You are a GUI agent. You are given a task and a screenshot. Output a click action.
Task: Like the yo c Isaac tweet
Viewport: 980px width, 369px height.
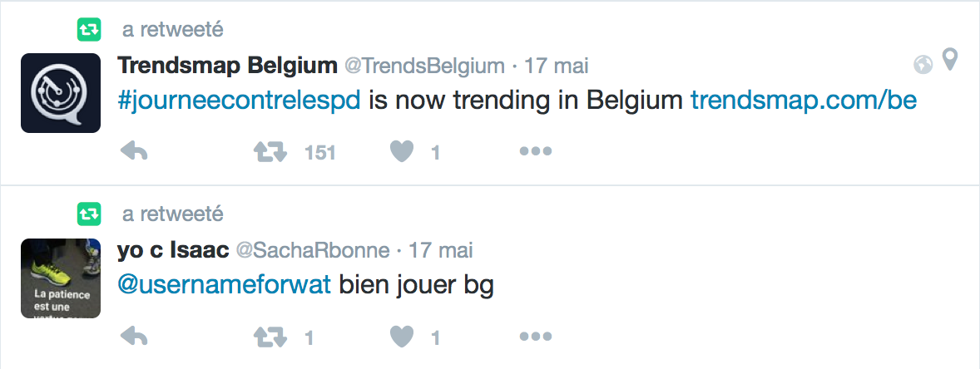pyautogui.click(x=402, y=337)
